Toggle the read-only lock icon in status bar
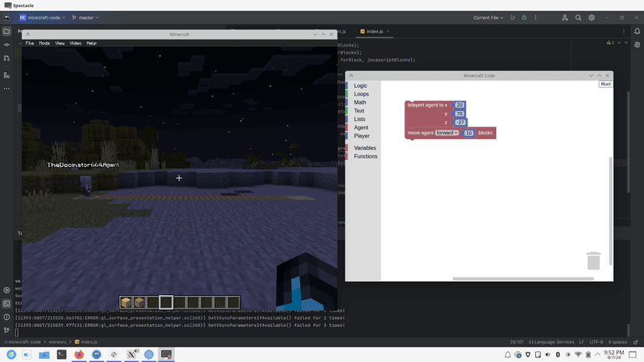This screenshot has width=644, height=362. (x=635, y=342)
